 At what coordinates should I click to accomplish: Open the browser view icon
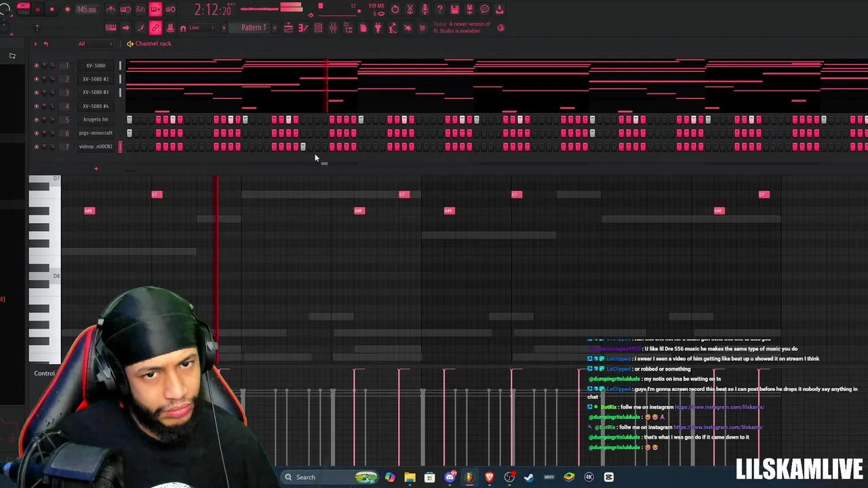348,28
